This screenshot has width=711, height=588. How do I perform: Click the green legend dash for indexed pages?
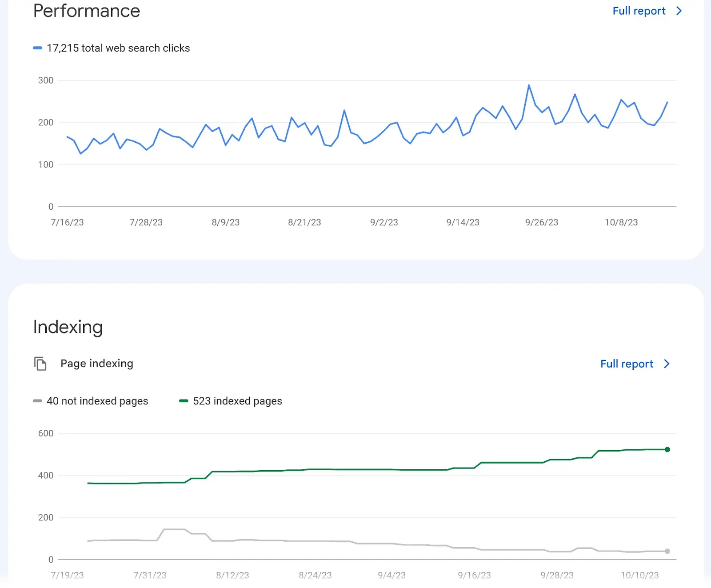pyautogui.click(x=184, y=400)
